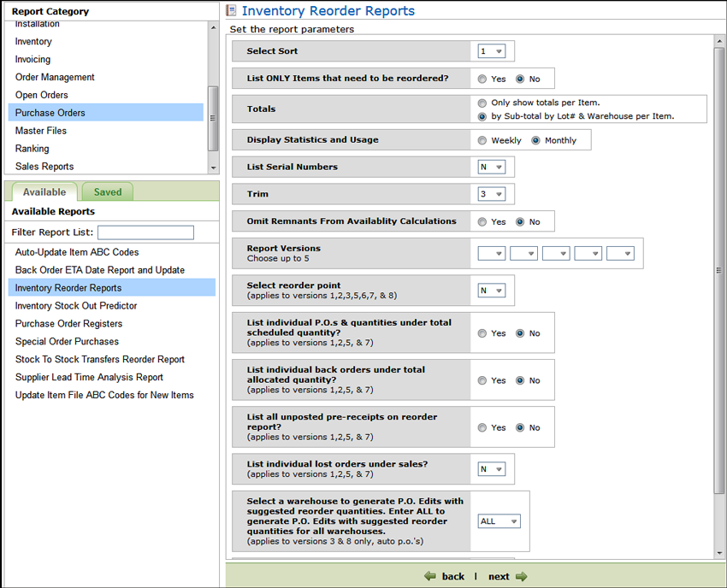
Task: Choose Weekly for Display Statistics and Usage
Action: click(483, 140)
